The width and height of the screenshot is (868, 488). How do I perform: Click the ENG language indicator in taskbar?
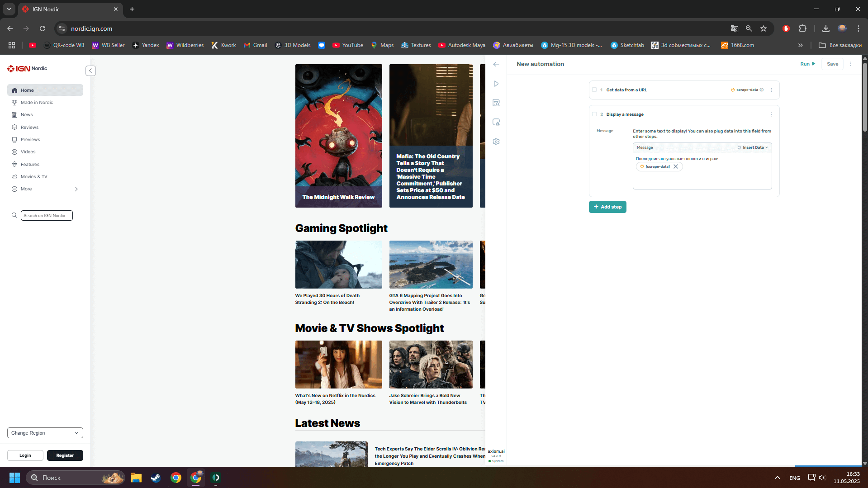pos(795,478)
